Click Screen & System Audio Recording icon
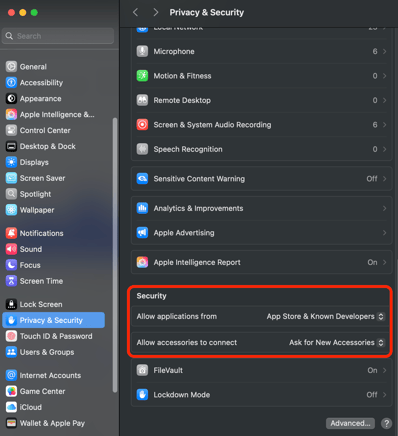The width and height of the screenshot is (398, 436). (x=142, y=125)
